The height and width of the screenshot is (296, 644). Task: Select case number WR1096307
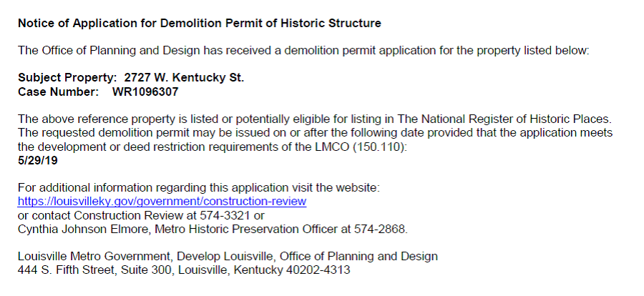coord(145,92)
